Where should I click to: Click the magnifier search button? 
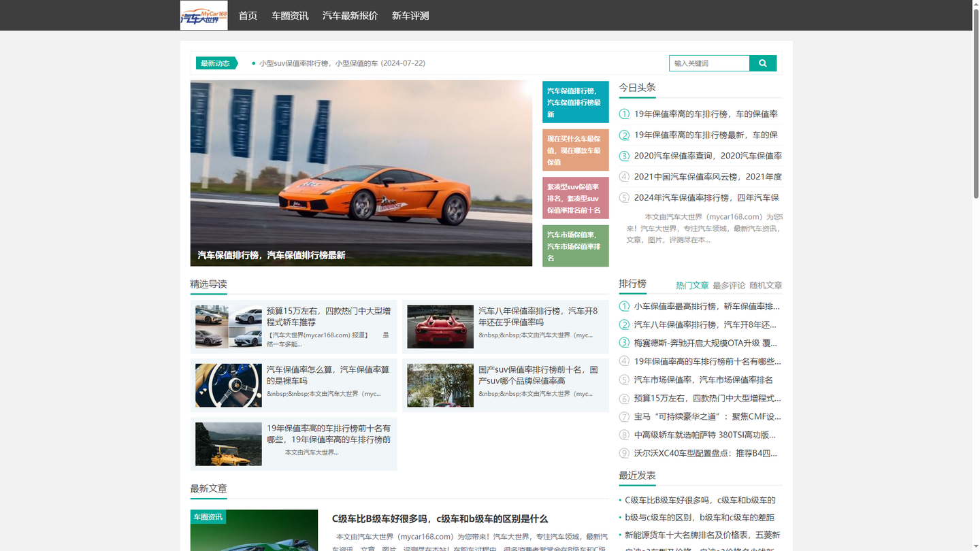click(x=763, y=63)
